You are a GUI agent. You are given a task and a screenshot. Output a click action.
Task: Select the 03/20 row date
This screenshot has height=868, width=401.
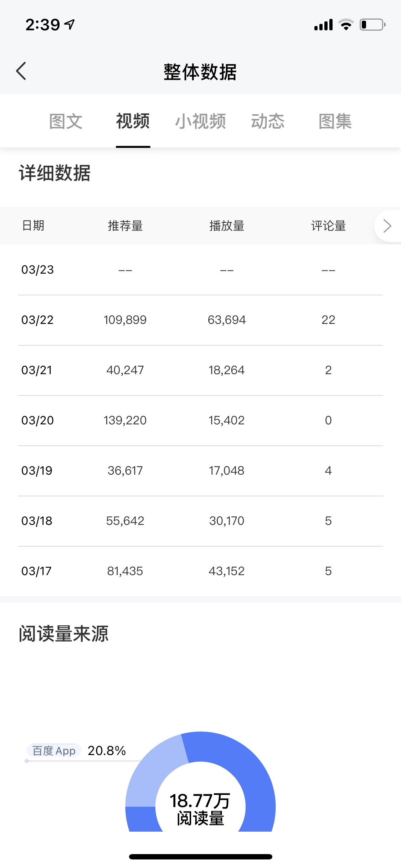point(37,420)
